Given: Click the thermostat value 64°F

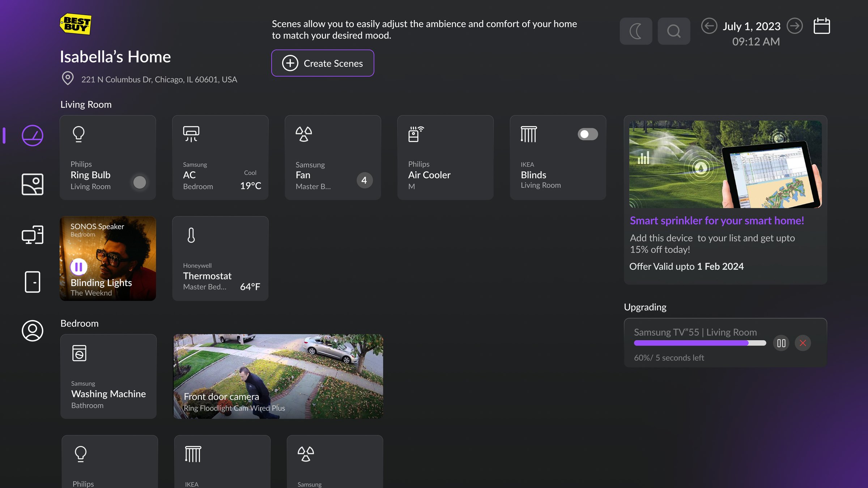Looking at the screenshot, I should coord(250,287).
